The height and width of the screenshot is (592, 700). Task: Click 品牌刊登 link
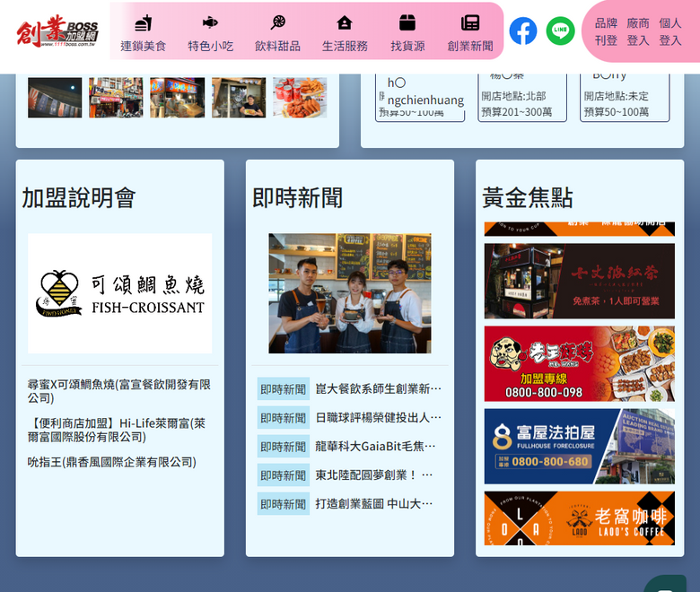pos(606,31)
